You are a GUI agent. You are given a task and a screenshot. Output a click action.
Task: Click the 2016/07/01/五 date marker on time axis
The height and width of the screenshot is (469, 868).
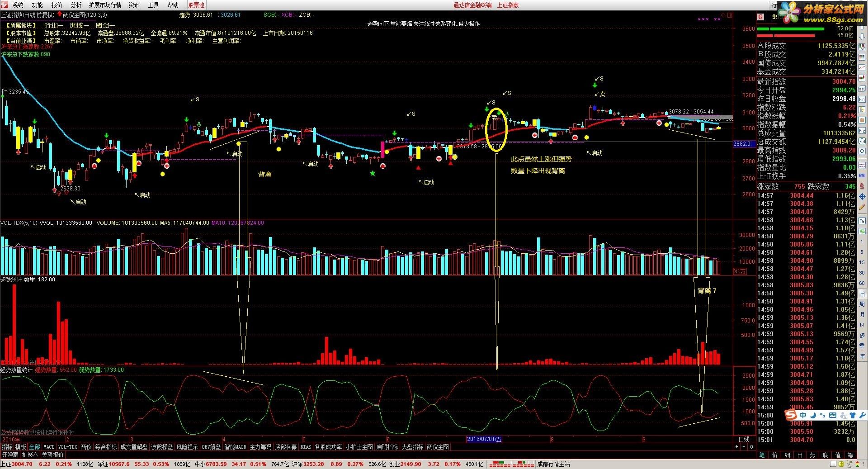(484, 439)
